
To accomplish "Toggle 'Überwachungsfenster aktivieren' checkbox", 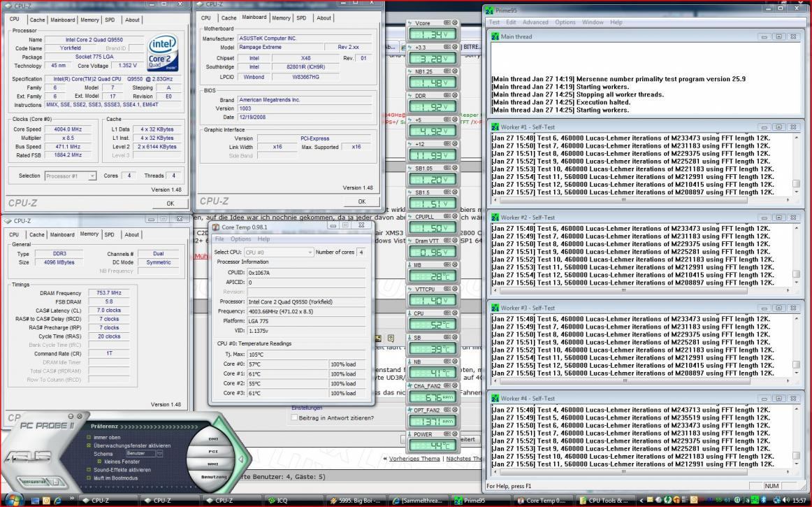I will [89, 445].
